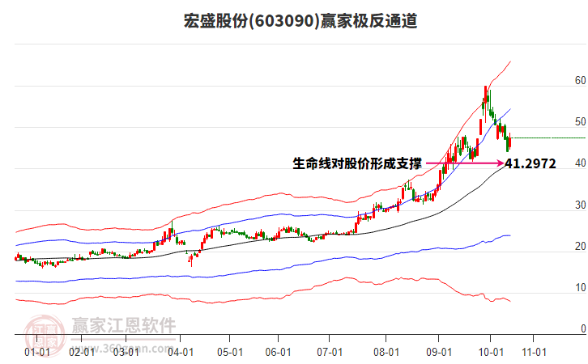Click the chart title 宏盛股份(603090)赢家极反通道
The width and height of the screenshot is (588, 364).
[300, 20]
